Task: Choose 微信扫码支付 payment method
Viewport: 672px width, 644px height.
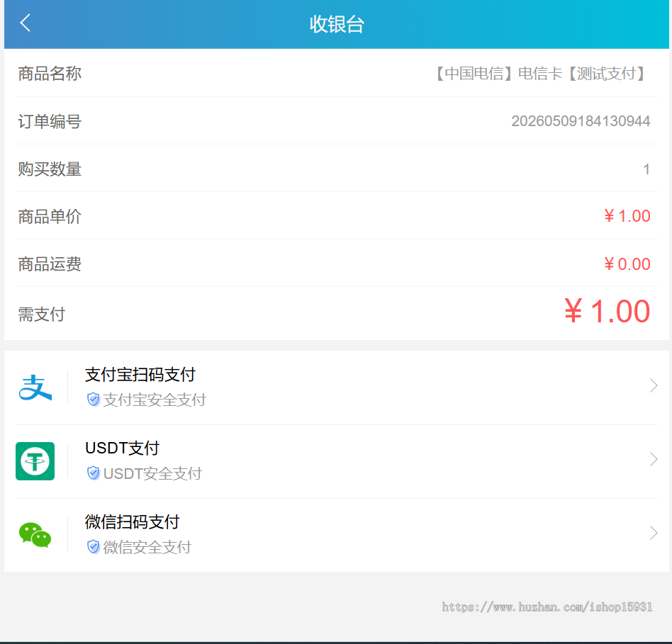Action: (x=337, y=535)
